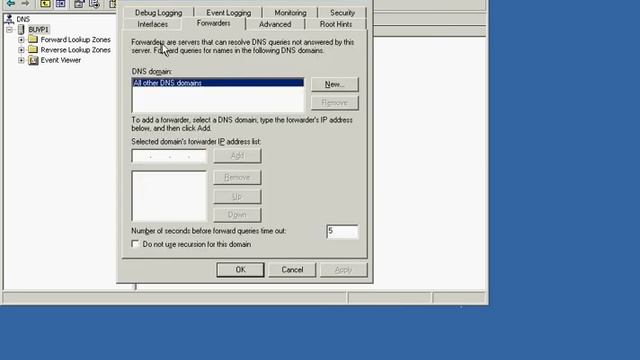Screen dimensions: 640x360
Task: Click the Reverse Lookup Zones folder icon
Action: (x=33, y=50)
